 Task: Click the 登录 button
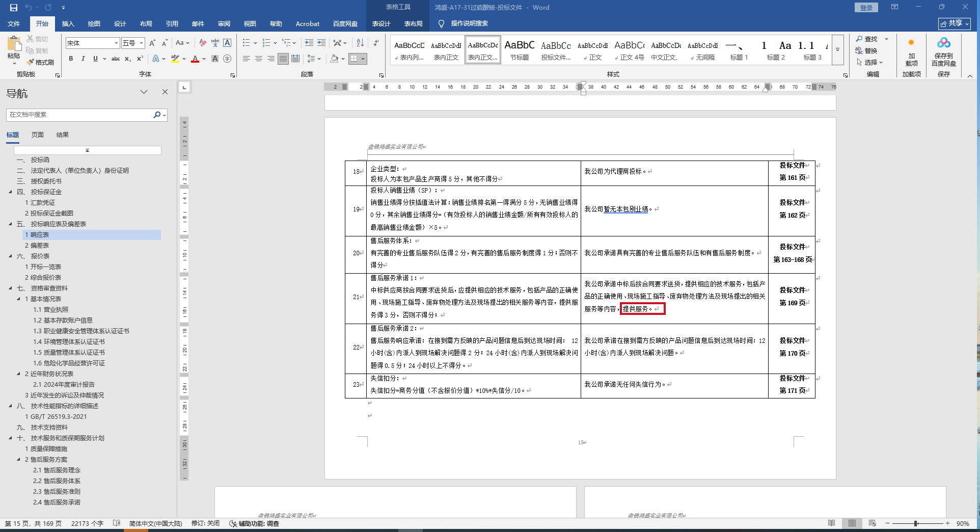[866, 8]
